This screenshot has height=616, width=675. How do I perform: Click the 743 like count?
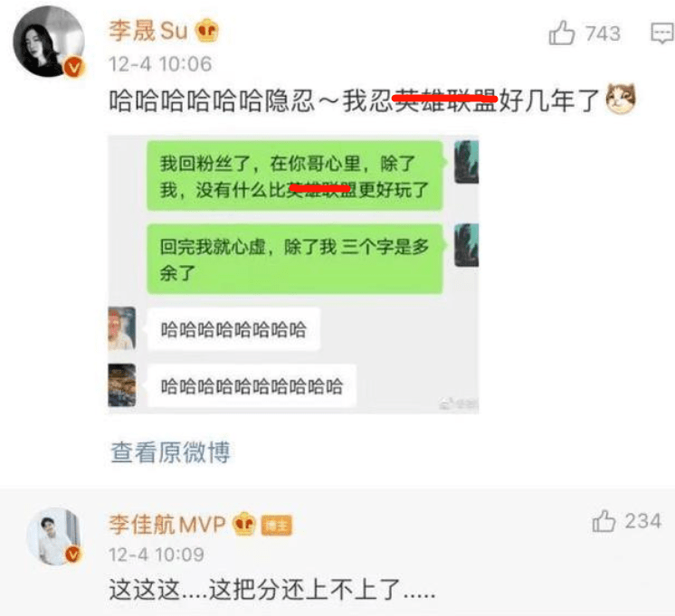(x=603, y=33)
